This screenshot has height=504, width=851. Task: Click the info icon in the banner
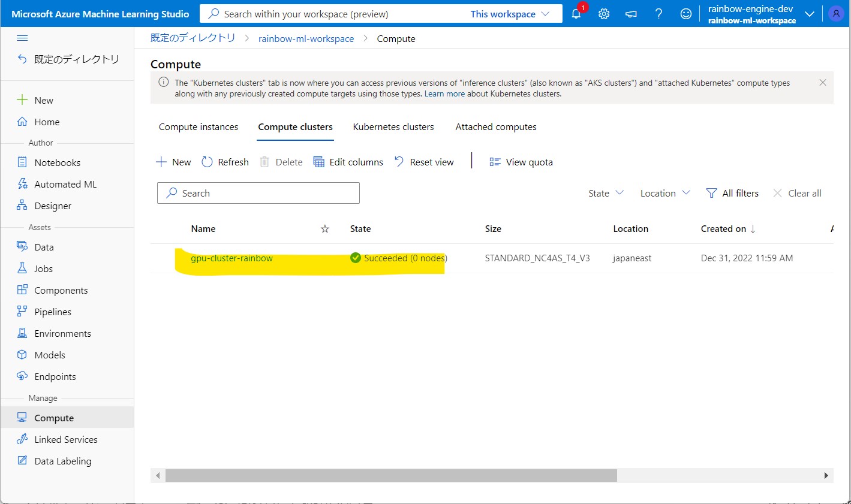(163, 83)
